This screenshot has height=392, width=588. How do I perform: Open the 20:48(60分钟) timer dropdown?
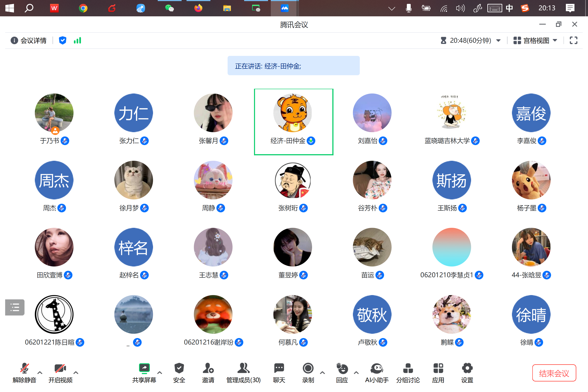pos(470,40)
